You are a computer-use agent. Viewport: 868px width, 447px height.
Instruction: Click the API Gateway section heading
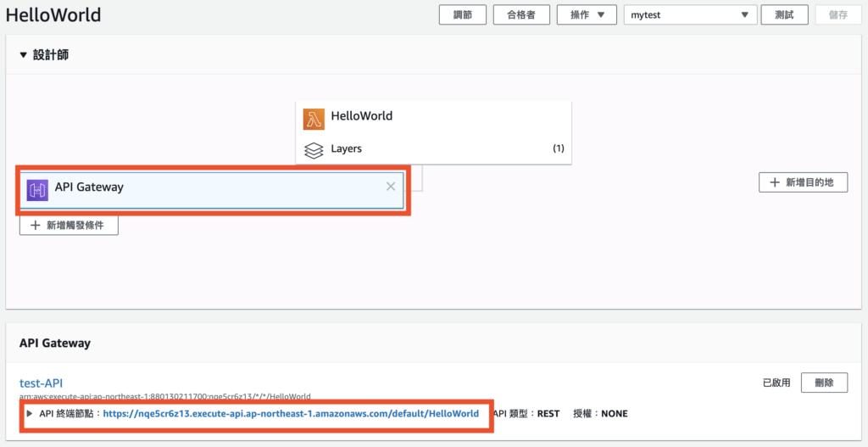pos(55,343)
